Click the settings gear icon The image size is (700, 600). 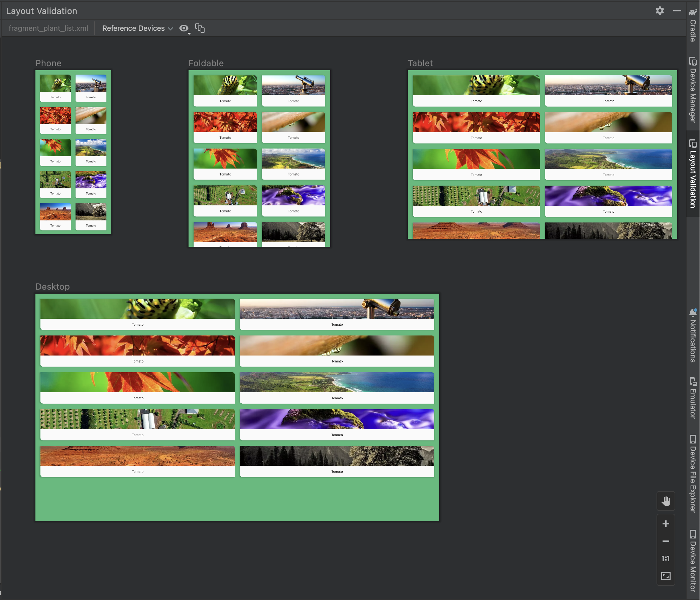(x=660, y=11)
